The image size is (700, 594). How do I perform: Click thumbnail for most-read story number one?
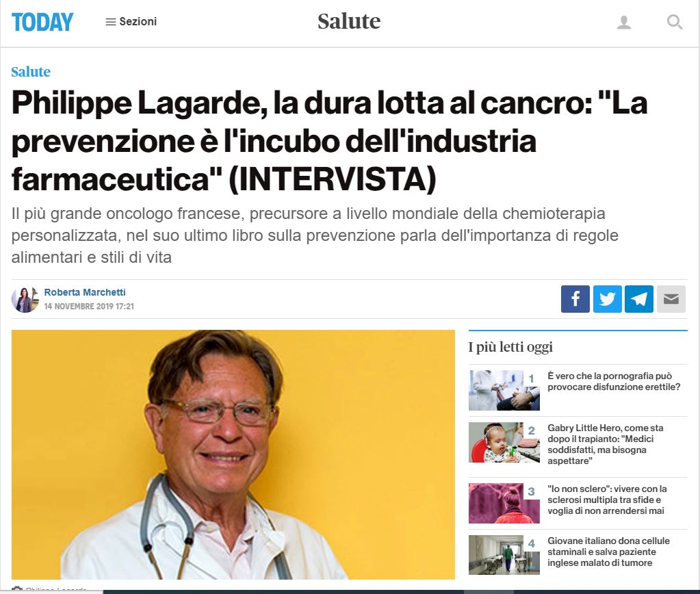(x=504, y=390)
